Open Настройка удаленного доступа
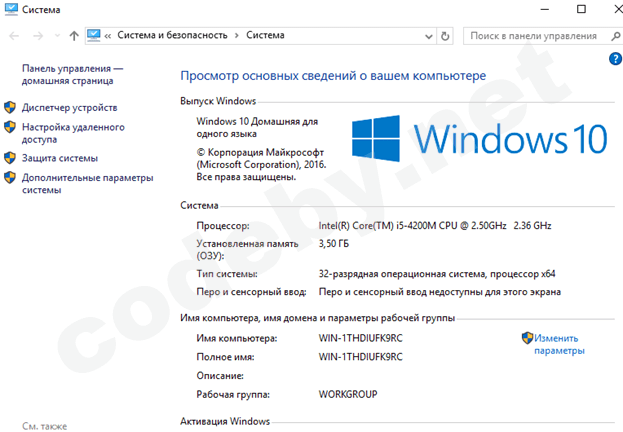This screenshot has height=432, width=623. pyautogui.click(x=73, y=133)
